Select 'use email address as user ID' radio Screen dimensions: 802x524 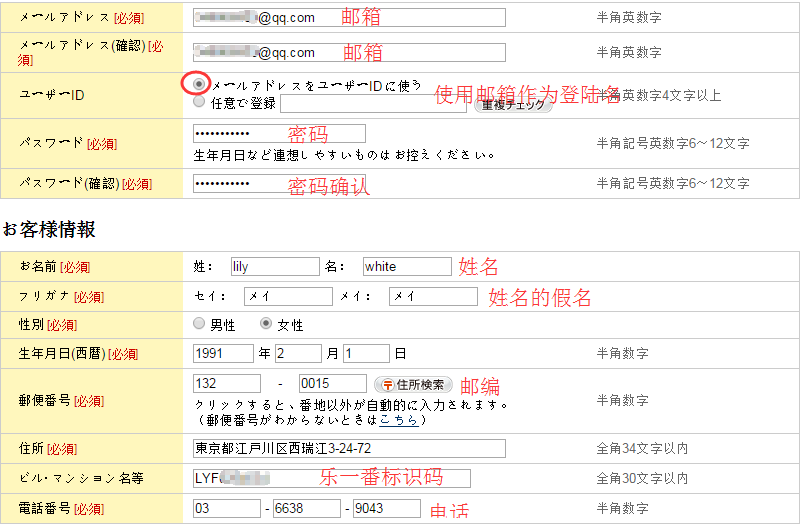click(x=200, y=85)
